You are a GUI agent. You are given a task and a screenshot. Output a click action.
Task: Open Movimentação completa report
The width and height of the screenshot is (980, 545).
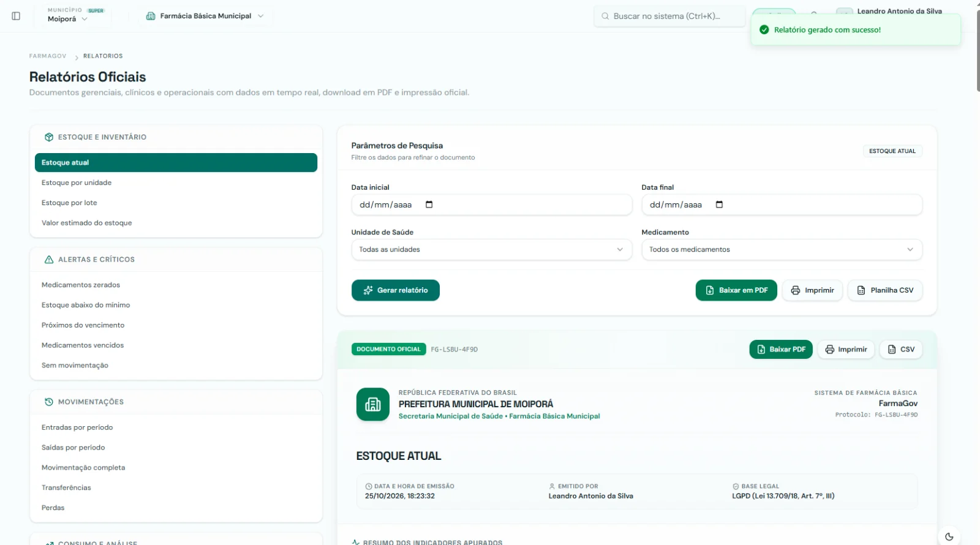(176, 468)
